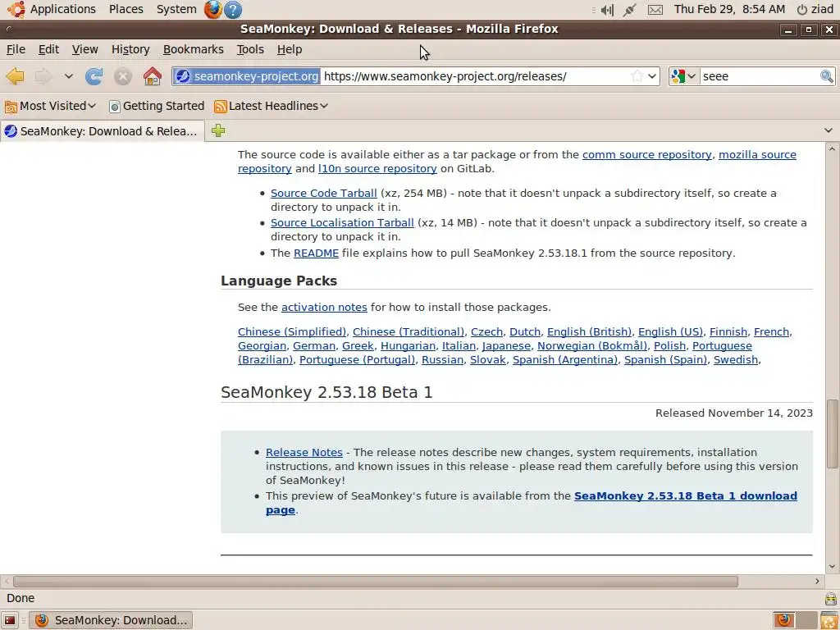Open a new tab with the plus icon
The image size is (840, 630).
(218, 130)
